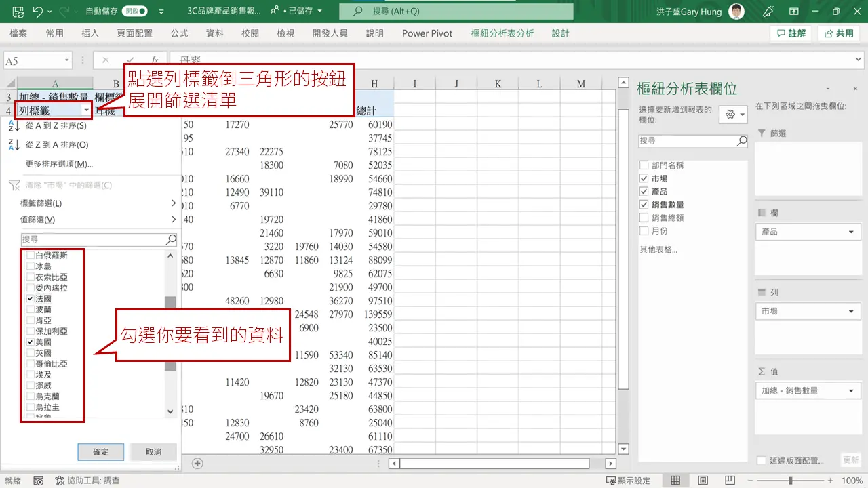The width and height of the screenshot is (868, 488).
Task: Click the horizontal scroll right arrow
Action: click(x=610, y=464)
